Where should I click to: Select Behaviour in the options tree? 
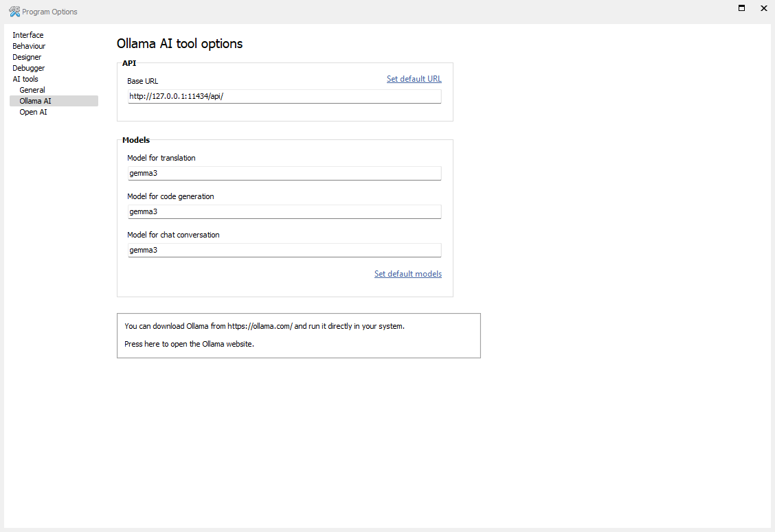(x=29, y=46)
